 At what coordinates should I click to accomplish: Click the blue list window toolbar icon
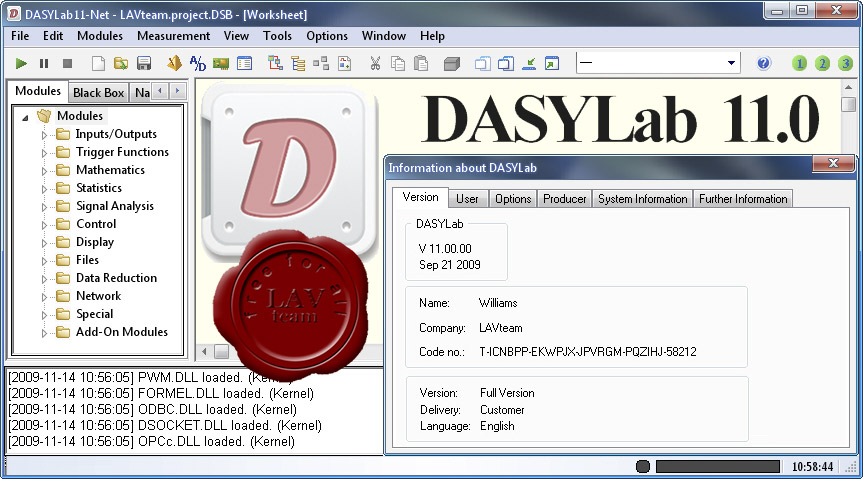[244, 64]
